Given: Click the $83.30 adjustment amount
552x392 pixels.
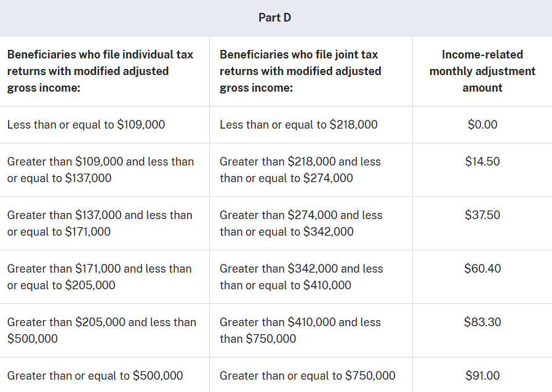Looking at the screenshot, I should tap(482, 322).
